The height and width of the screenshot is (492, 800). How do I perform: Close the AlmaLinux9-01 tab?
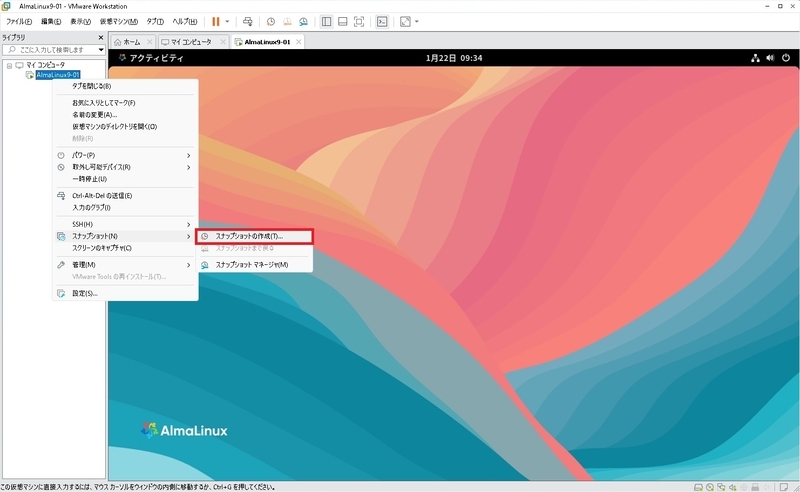(298, 42)
